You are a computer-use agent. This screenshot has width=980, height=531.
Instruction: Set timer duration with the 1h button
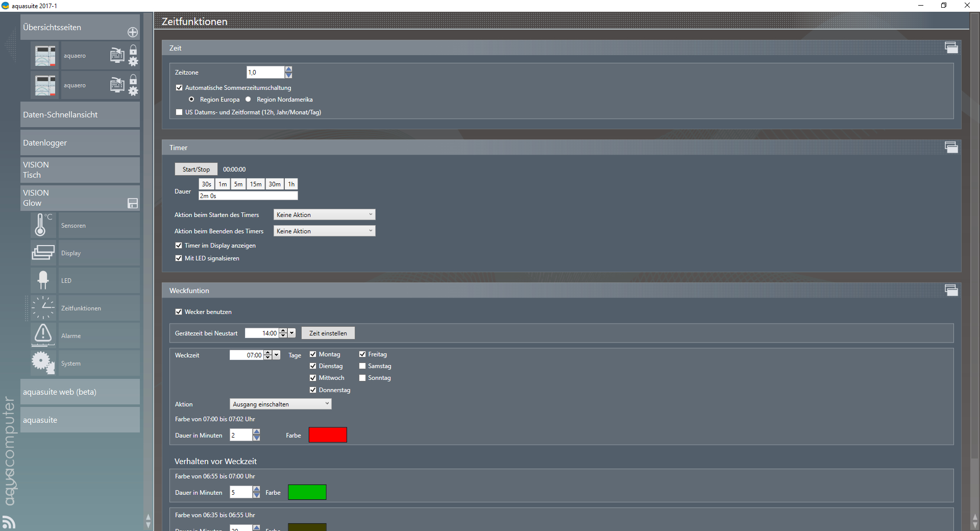coord(291,184)
